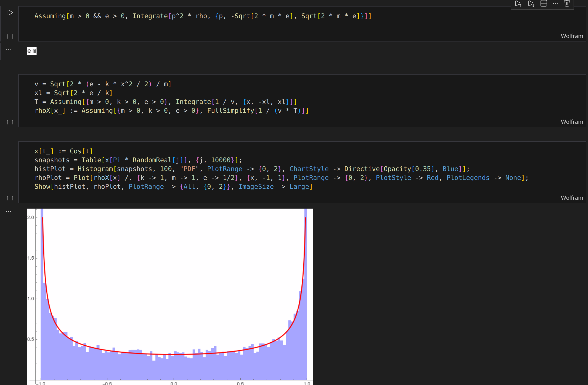Run the first cell with play button
This screenshot has width=588, height=385.
(10, 13)
